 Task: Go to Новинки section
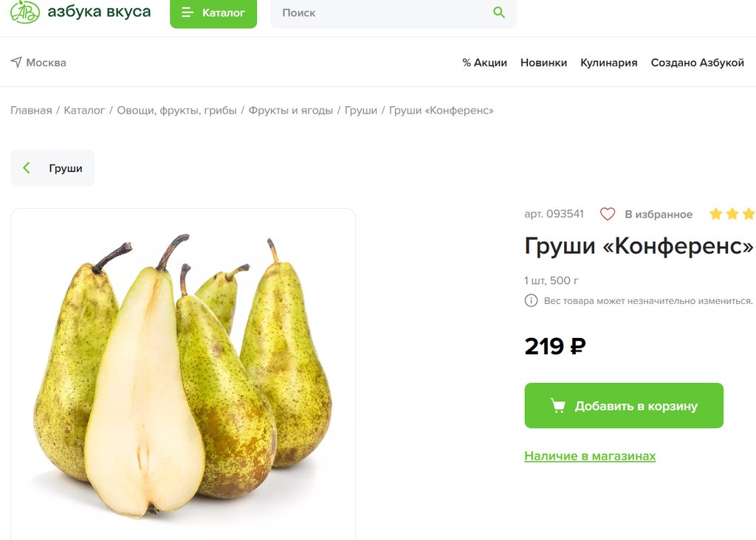(543, 63)
